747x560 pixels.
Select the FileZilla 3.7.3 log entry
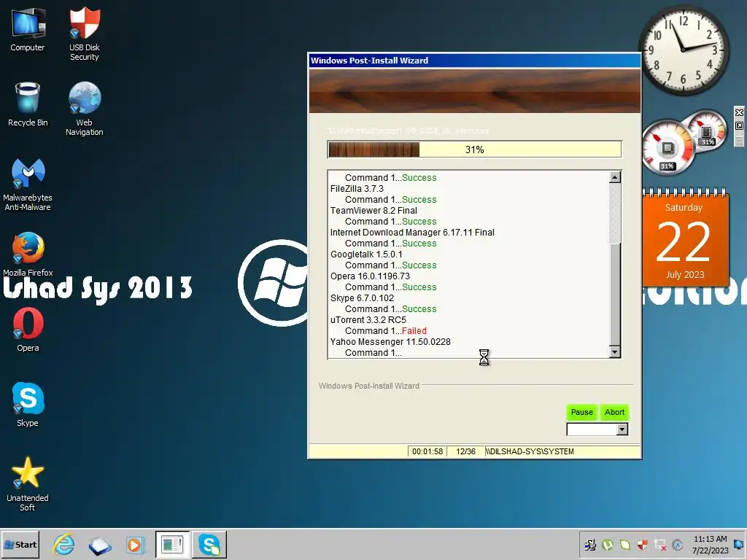coord(357,189)
